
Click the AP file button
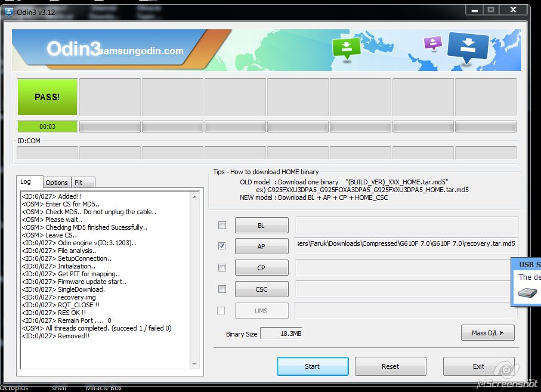click(261, 246)
